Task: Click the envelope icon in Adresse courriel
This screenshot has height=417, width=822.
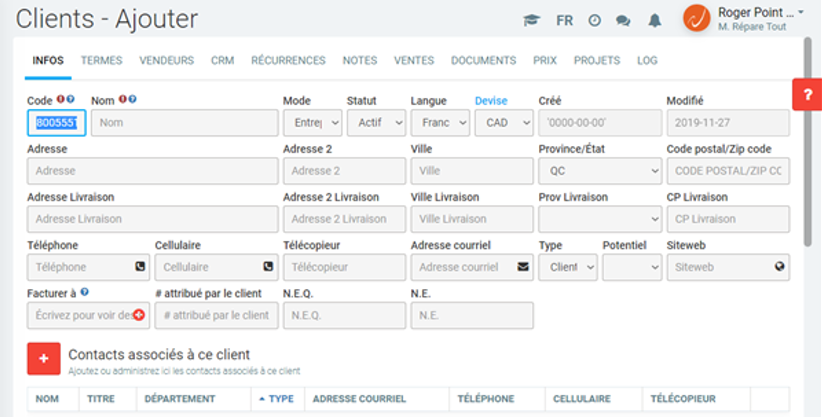Action: tap(522, 267)
